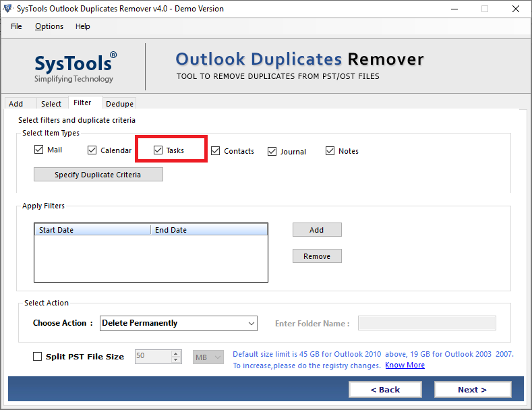This screenshot has height=410, width=532.
Task: Add a date filter
Action: click(x=317, y=230)
